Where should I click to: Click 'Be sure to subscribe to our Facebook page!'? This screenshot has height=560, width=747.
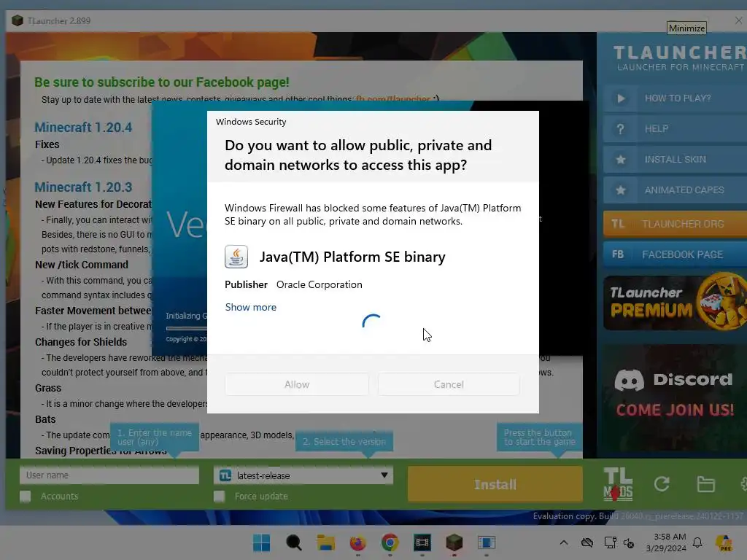point(161,82)
